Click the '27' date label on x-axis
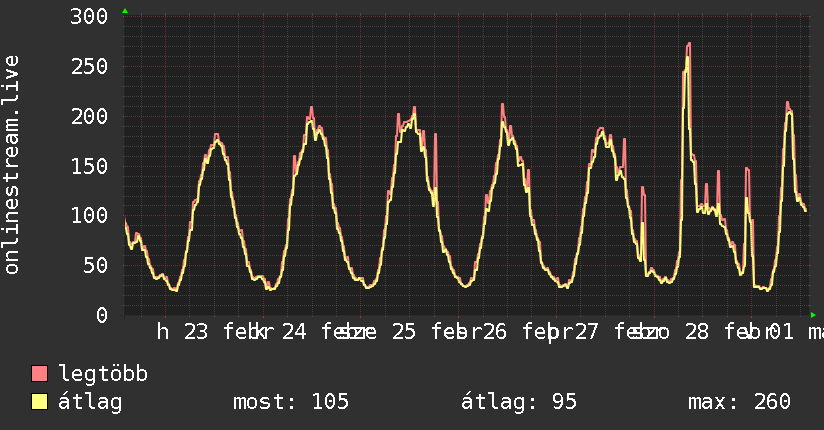 pyautogui.click(x=586, y=332)
